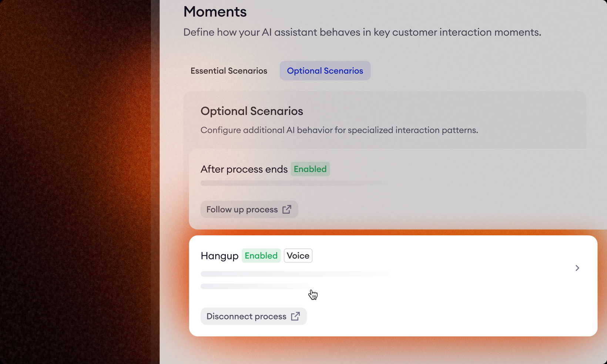The width and height of the screenshot is (607, 364).
Task: Click the 'Define how your AI assistant behaves' subtitle
Action: [x=362, y=32]
